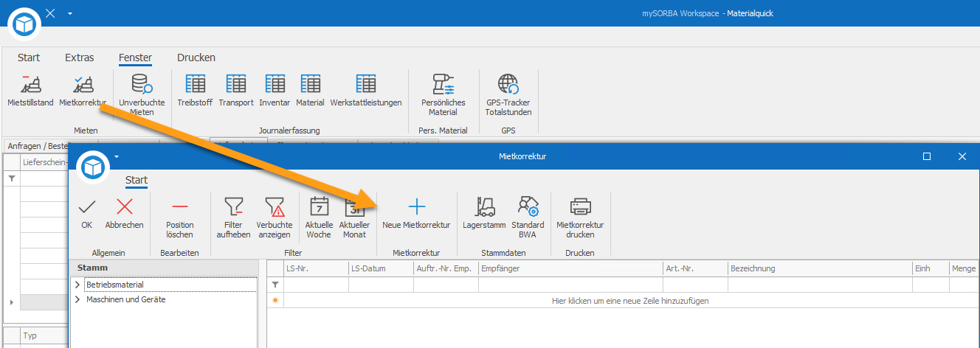Close the Mietkorrektur window
The height and width of the screenshot is (348, 980).
962,156
